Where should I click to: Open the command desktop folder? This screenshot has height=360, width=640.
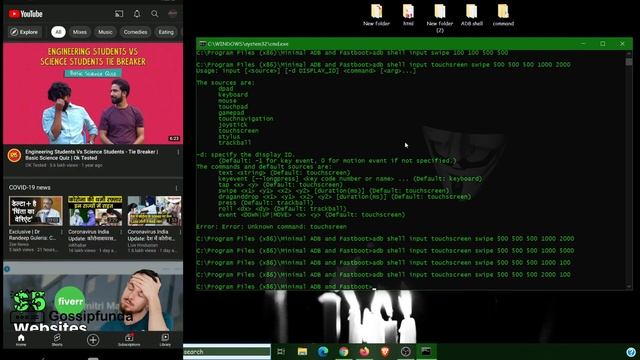click(x=503, y=15)
